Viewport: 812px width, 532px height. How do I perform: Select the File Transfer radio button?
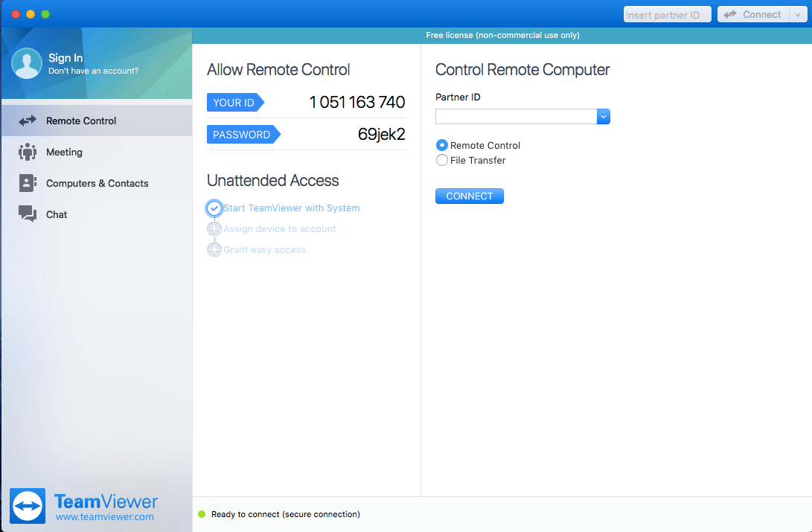pyautogui.click(x=442, y=161)
